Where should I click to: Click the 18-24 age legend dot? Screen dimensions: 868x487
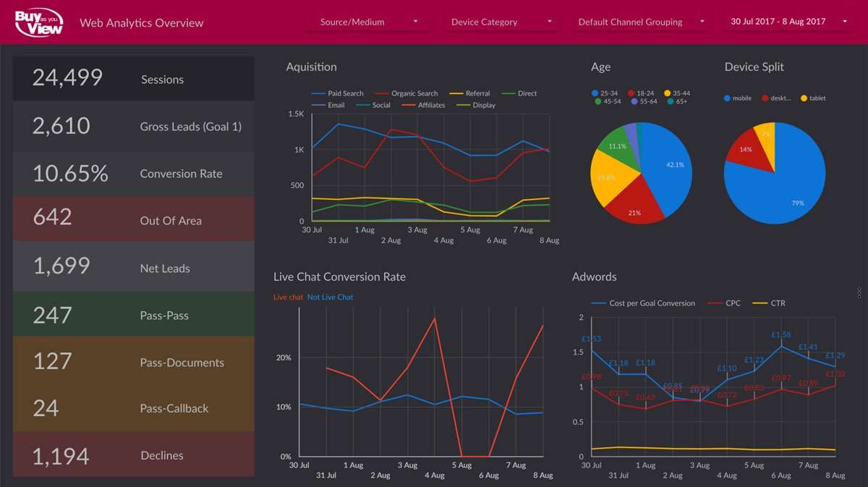point(631,93)
